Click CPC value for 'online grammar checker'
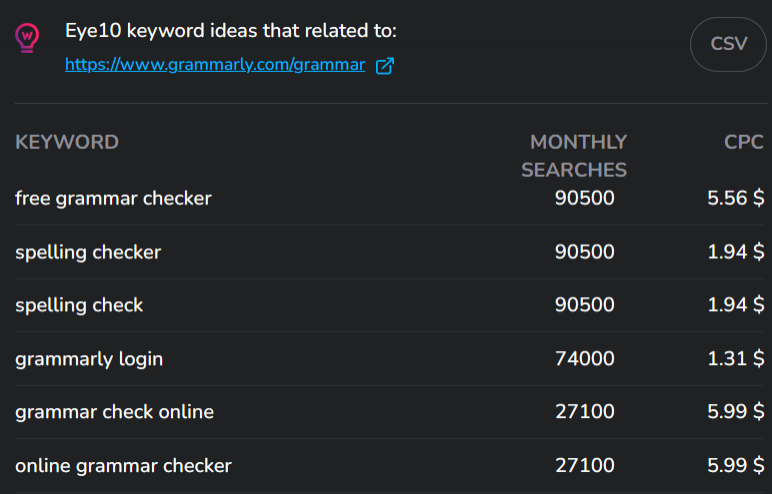 pyautogui.click(x=736, y=465)
